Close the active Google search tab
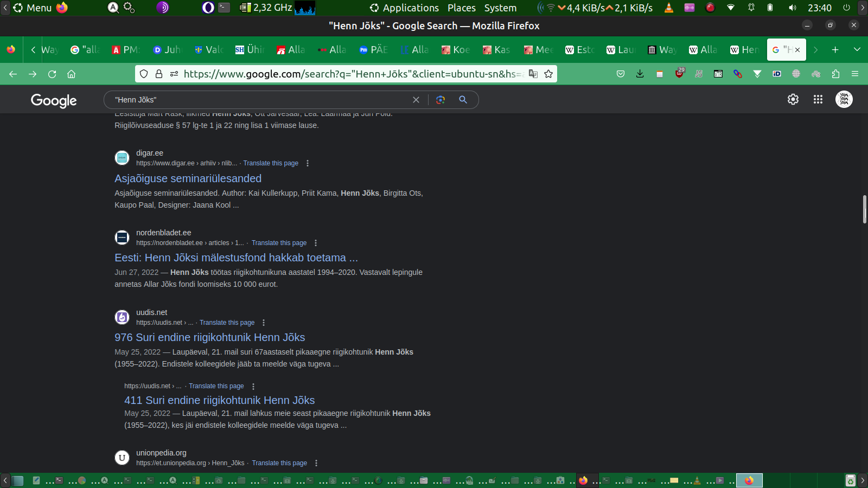This screenshot has width=868, height=488. tap(797, 50)
